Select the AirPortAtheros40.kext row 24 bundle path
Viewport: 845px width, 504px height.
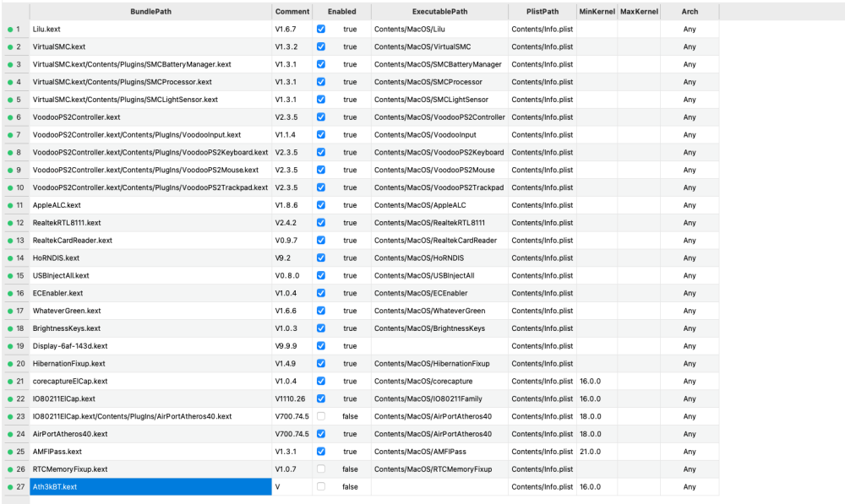click(x=151, y=434)
